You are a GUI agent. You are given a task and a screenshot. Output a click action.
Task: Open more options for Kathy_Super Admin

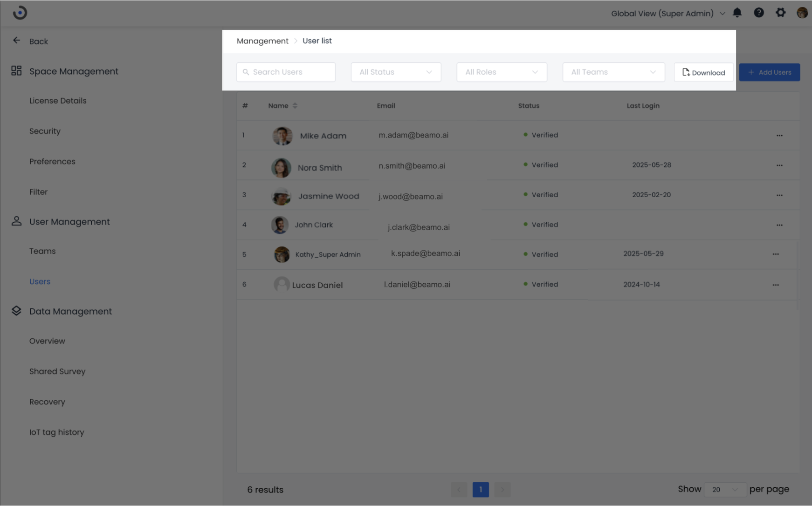tap(776, 254)
